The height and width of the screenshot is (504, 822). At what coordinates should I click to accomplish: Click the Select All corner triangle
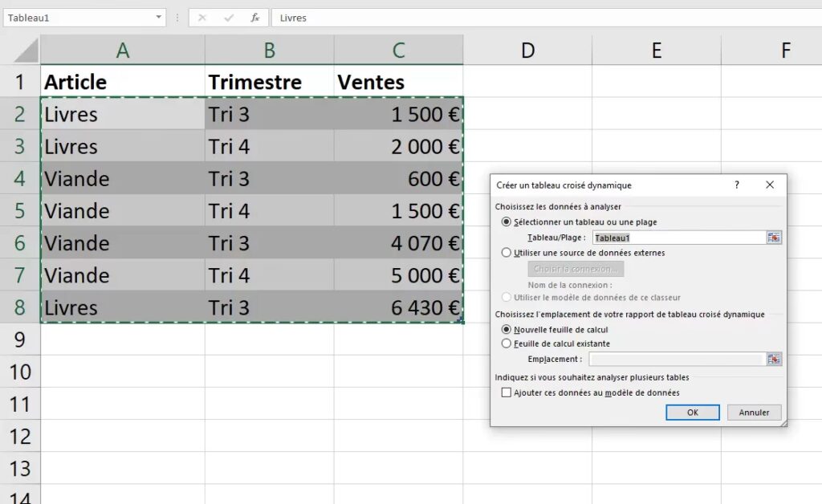(x=26, y=51)
